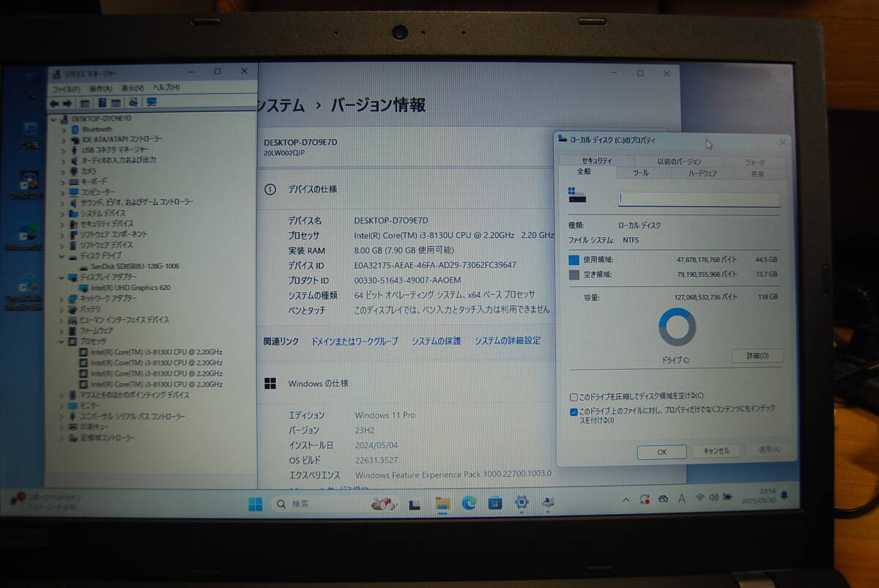Enable このドライブを圧縮してディスク領域を空ける checkbox
This screenshot has width=879, height=588.
click(574, 396)
